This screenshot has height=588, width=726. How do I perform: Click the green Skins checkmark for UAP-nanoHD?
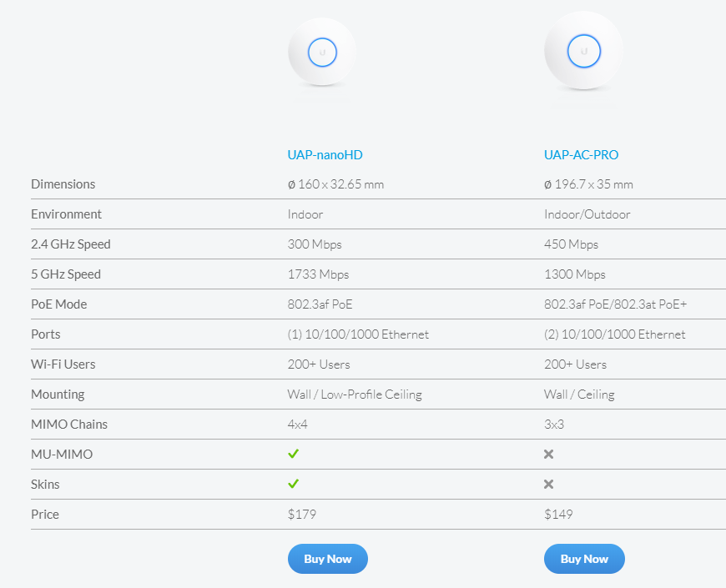[294, 484]
